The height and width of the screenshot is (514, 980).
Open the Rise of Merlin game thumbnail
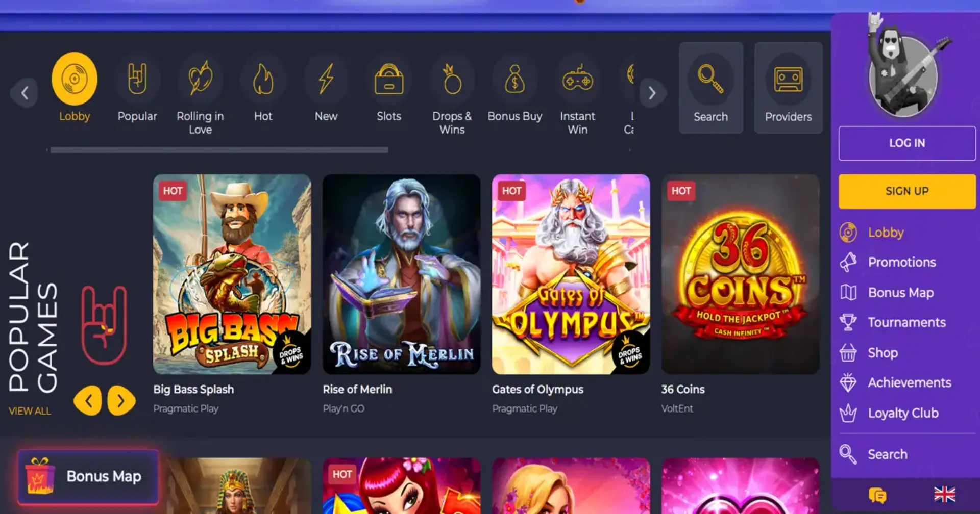point(402,274)
